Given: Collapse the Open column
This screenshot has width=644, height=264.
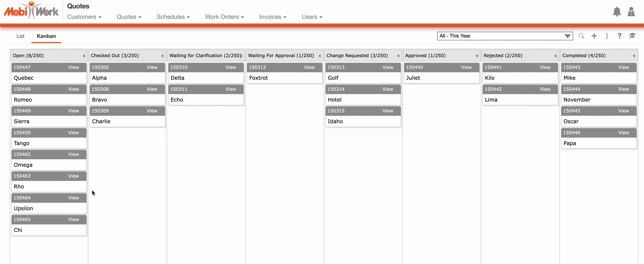Looking at the screenshot, I should (x=84, y=56).
